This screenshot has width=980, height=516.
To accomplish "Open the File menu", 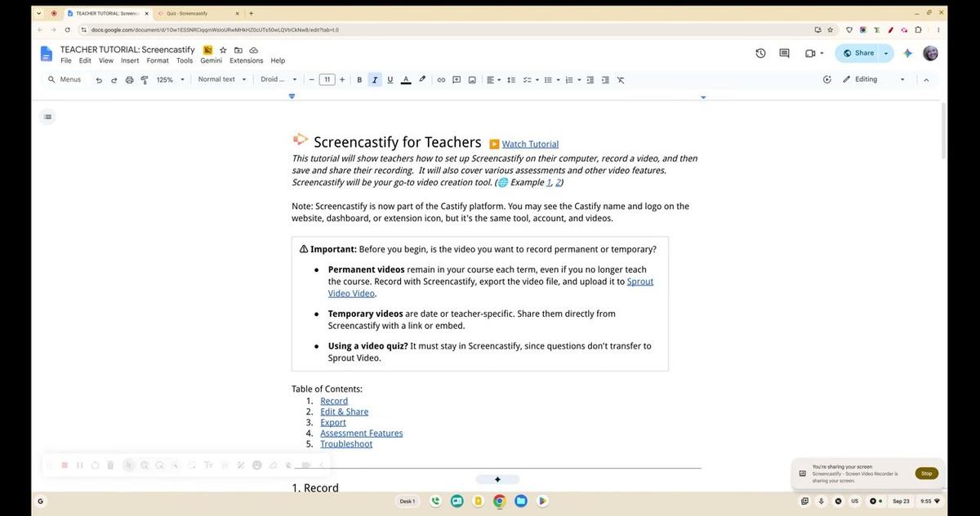I will coord(66,60).
